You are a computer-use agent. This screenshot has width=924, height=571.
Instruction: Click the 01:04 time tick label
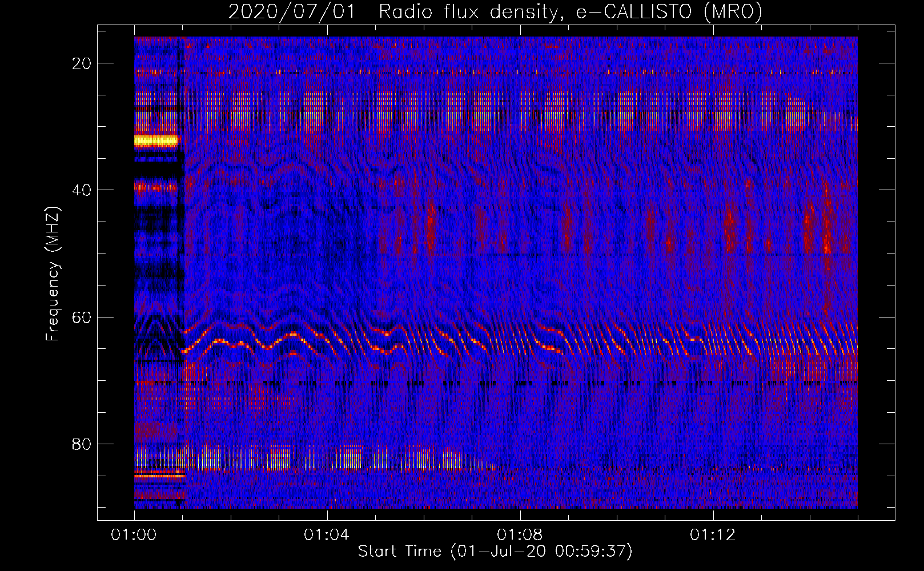click(327, 535)
